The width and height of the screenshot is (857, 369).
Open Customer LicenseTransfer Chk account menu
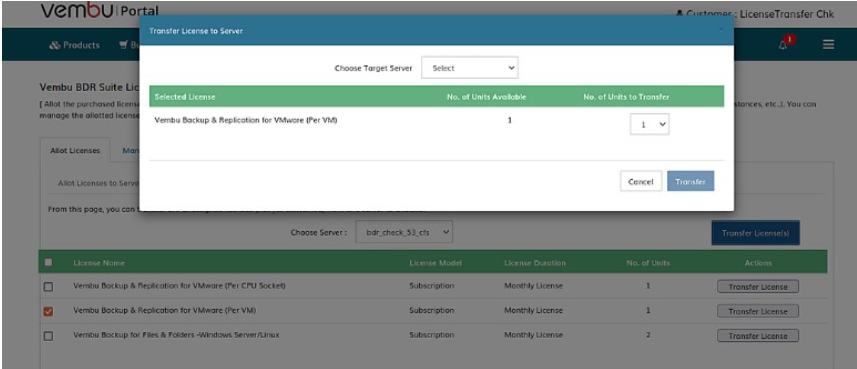coord(754,14)
